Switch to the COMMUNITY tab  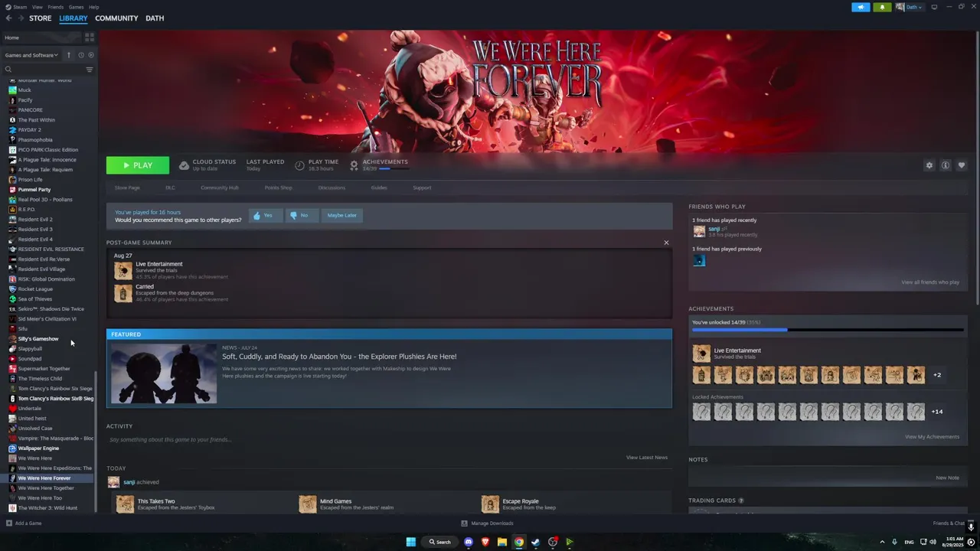point(116,18)
